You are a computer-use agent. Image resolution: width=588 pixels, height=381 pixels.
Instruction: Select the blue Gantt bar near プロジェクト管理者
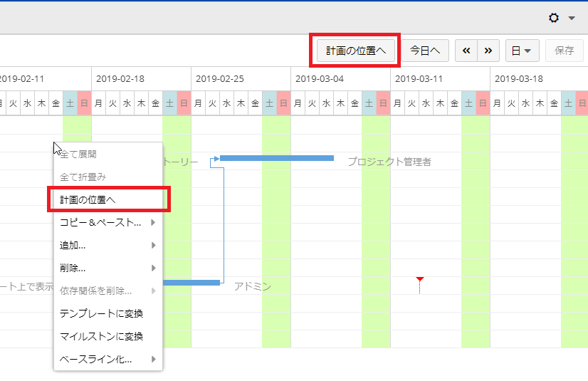(x=277, y=158)
